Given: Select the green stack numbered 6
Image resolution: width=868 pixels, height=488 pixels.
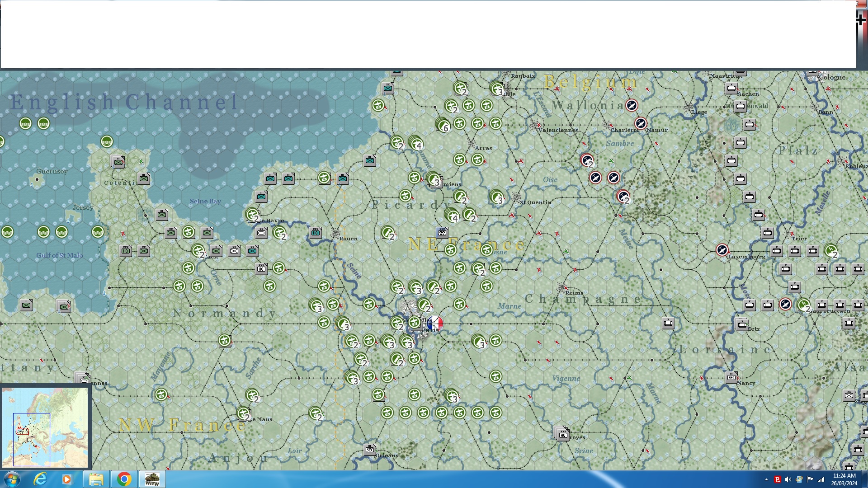Looking at the screenshot, I should coord(443,125).
